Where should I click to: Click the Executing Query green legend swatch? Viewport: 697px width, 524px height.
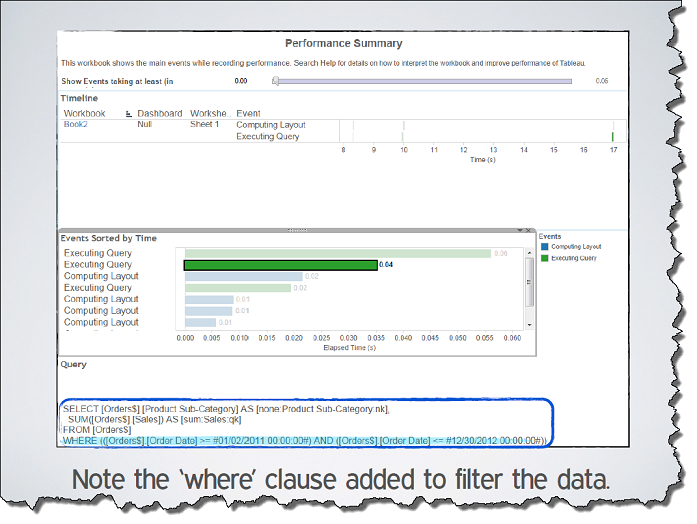coord(544,258)
